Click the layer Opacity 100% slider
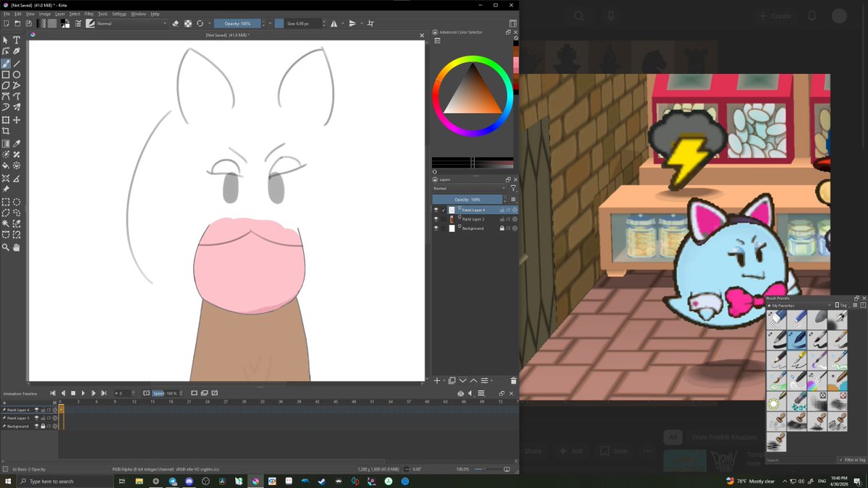The image size is (868, 488). pos(467,200)
